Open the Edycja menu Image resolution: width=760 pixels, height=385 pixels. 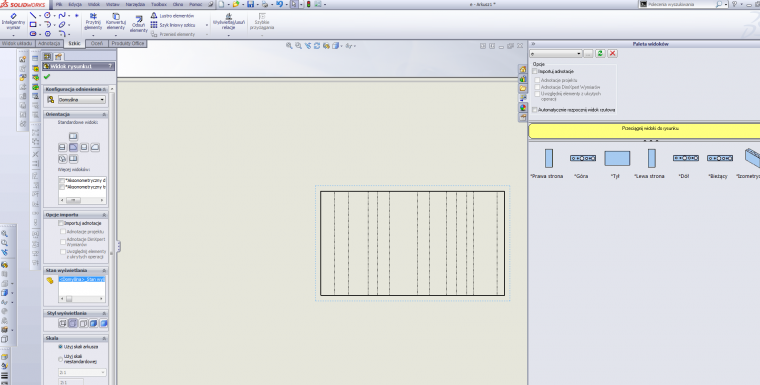click(75, 4)
